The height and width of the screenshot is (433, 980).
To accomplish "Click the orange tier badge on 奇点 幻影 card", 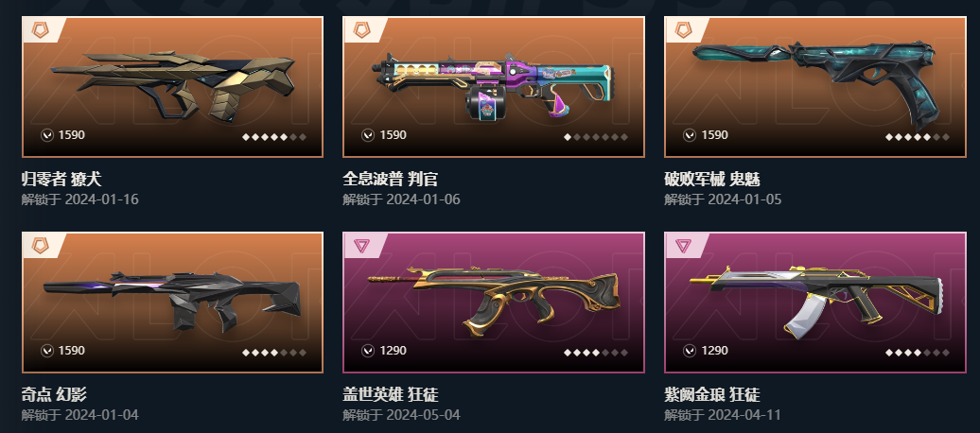I will (40, 245).
